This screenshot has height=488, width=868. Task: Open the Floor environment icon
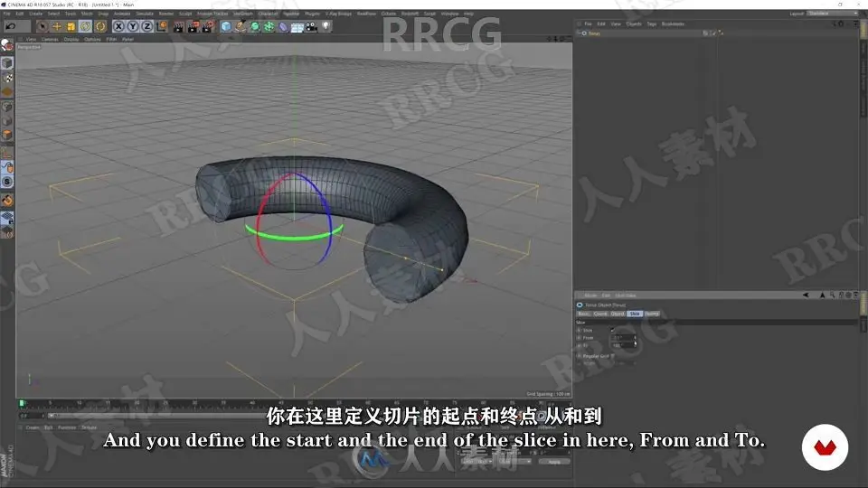(297, 26)
